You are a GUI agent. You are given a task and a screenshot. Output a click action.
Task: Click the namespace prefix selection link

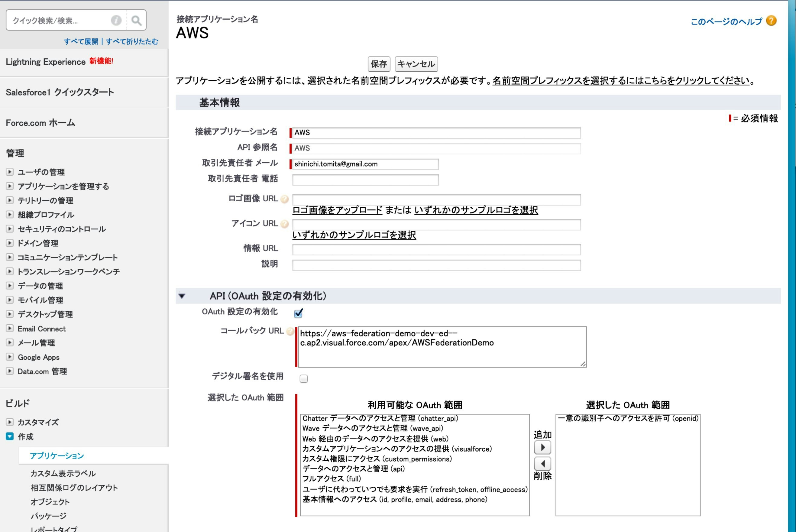coord(621,81)
